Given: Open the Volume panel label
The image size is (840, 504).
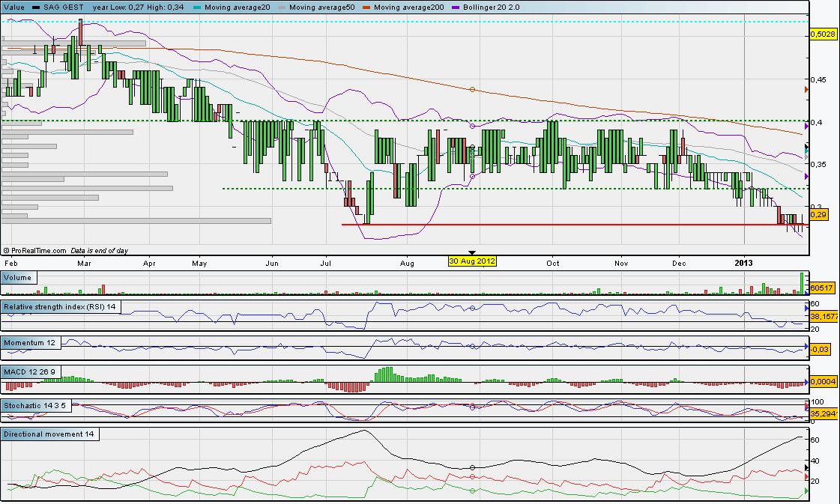Looking at the screenshot, I should [18, 278].
